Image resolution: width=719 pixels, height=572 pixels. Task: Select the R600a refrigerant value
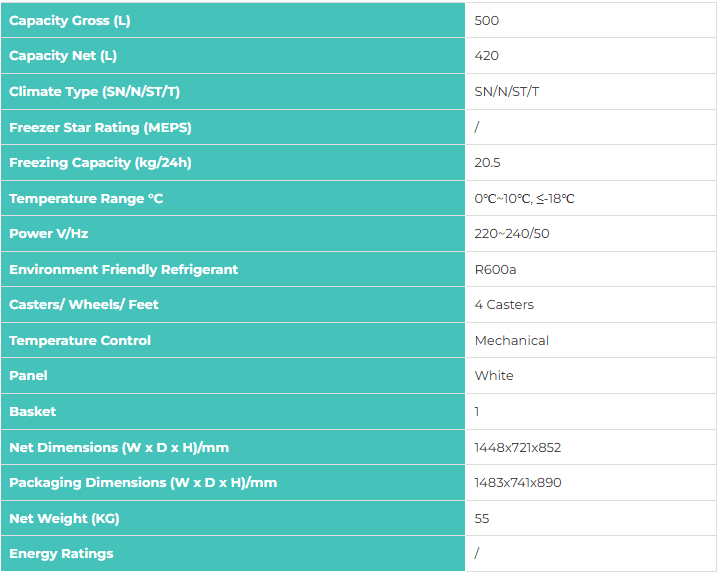tap(495, 269)
